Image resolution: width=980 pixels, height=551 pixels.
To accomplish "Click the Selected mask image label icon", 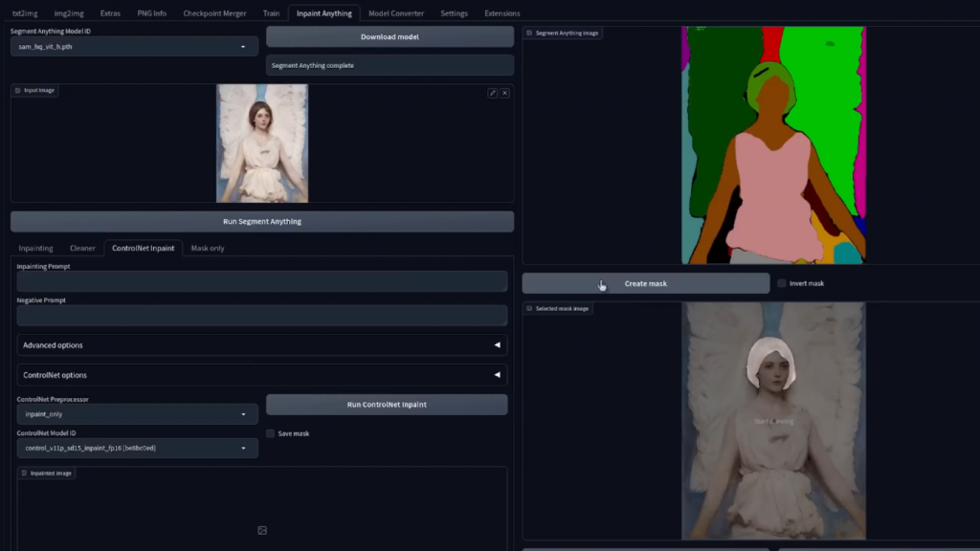I will (529, 308).
